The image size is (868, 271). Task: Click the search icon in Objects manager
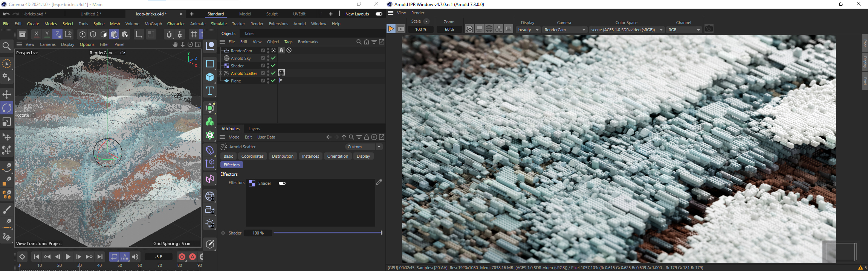click(x=359, y=42)
